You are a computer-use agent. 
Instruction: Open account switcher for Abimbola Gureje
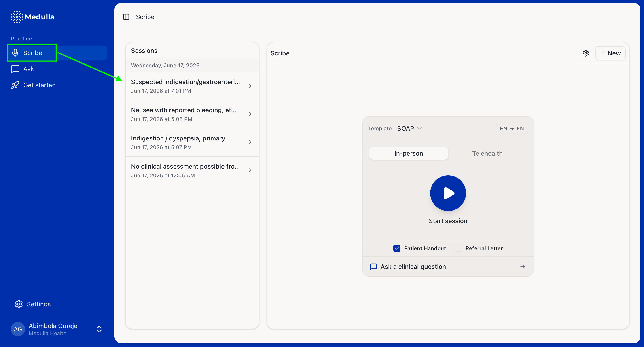tap(99, 329)
